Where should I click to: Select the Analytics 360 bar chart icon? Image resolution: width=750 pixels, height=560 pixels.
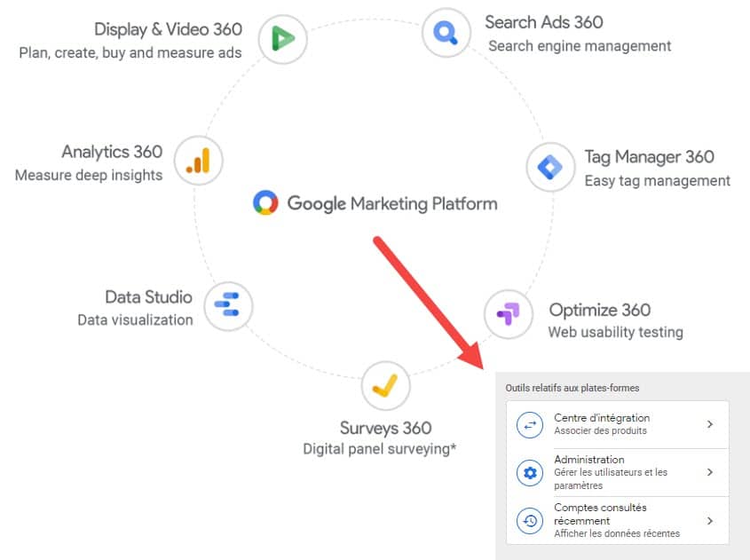(199, 161)
